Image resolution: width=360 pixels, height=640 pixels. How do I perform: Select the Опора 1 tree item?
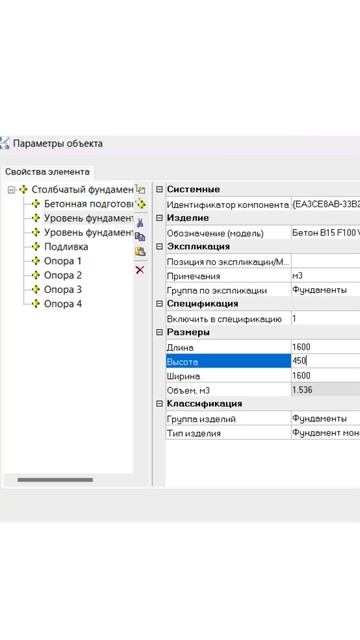(x=62, y=261)
